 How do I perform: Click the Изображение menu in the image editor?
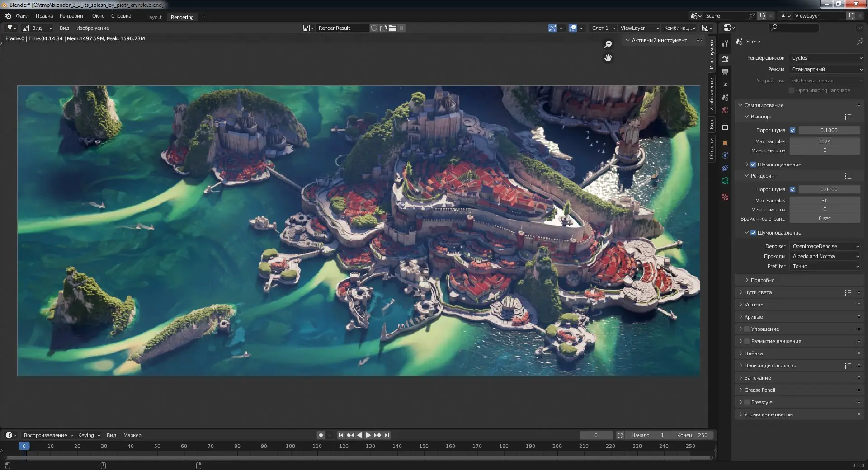tap(93, 28)
